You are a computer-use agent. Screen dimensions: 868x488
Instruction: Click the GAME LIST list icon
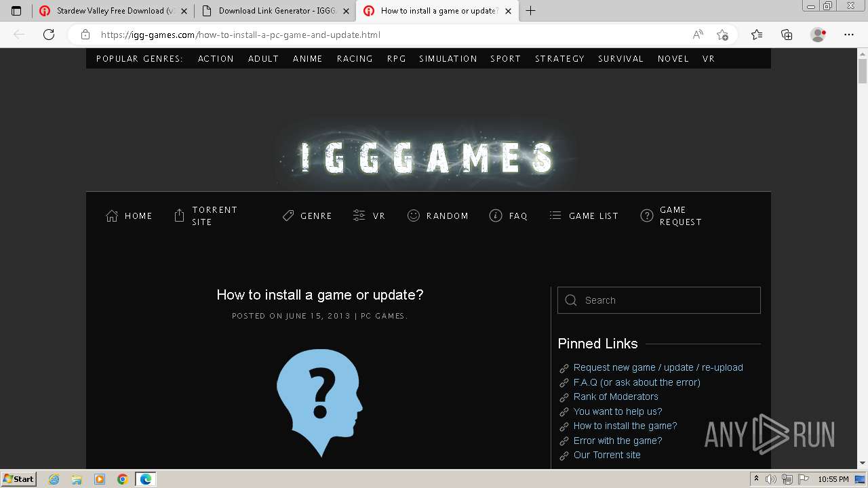click(555, 216)
